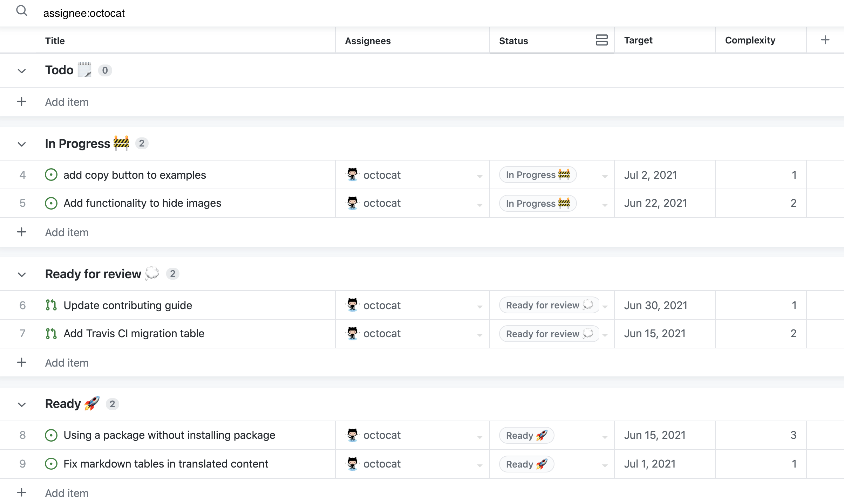Collapse the Ready group chevron
This screenshot has height=504, width=844.
[22, 404]
